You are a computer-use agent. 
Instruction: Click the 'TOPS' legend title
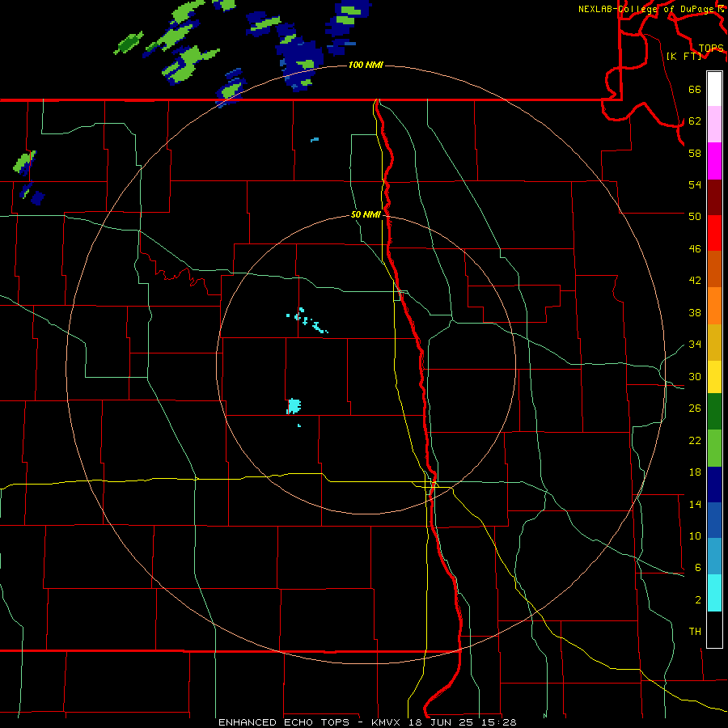pos(711,48)
